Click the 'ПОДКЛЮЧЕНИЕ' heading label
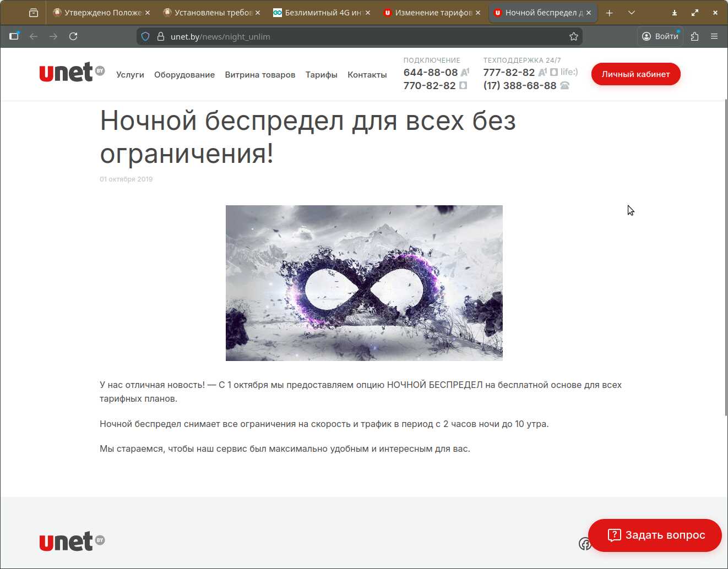Image resolution: width=728 pixels, height=569 pixels. click(x=432, y=60)
